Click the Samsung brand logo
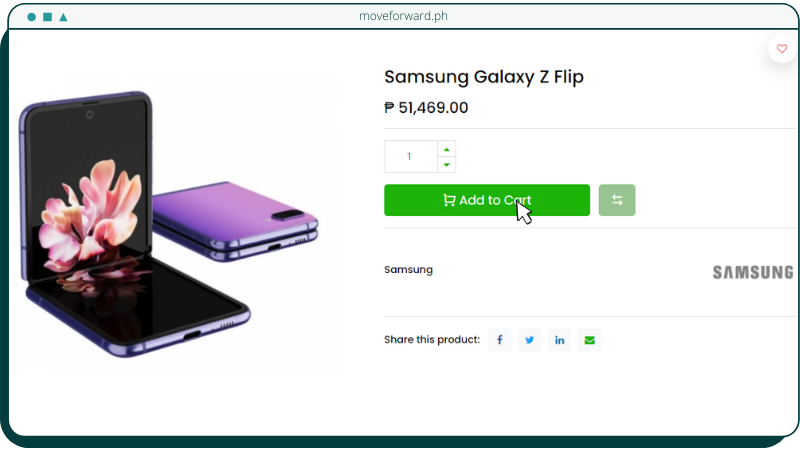This screenshot has height=450, width=800. click(752, 272)
